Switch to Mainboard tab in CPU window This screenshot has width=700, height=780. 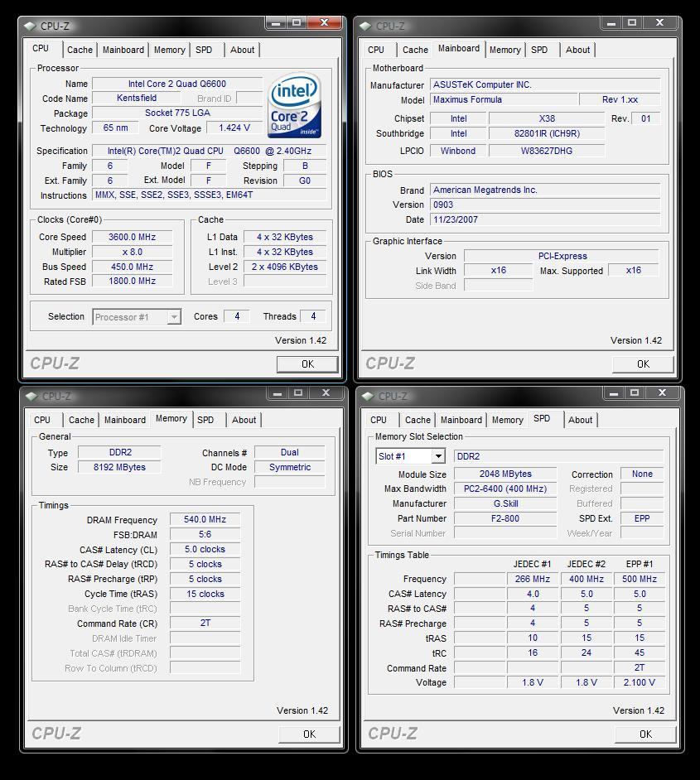click(x=123, y=50)
